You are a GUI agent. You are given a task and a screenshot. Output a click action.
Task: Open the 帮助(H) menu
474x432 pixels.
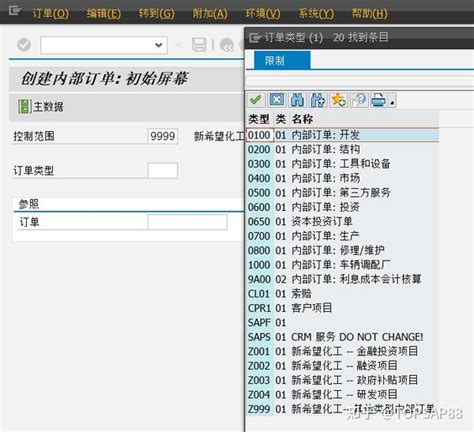pos(370,14)
